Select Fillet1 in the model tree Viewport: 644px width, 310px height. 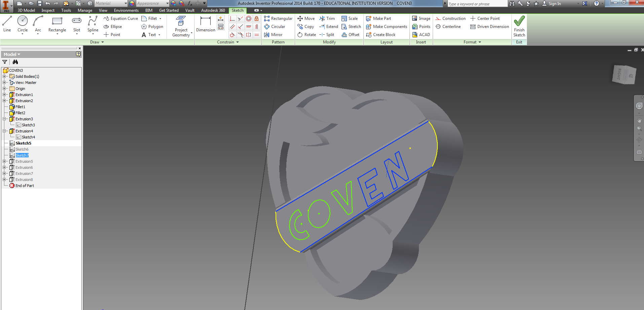pyautogui.click(x=20, y=107)
